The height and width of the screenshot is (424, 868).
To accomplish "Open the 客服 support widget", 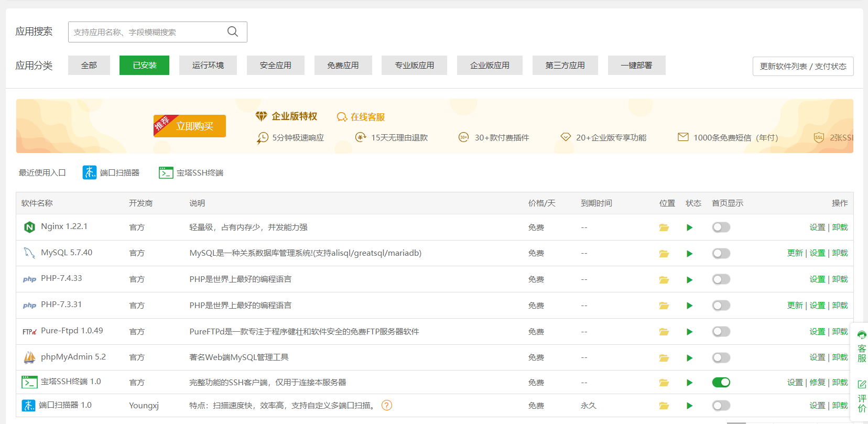I will tap(862, 346).
